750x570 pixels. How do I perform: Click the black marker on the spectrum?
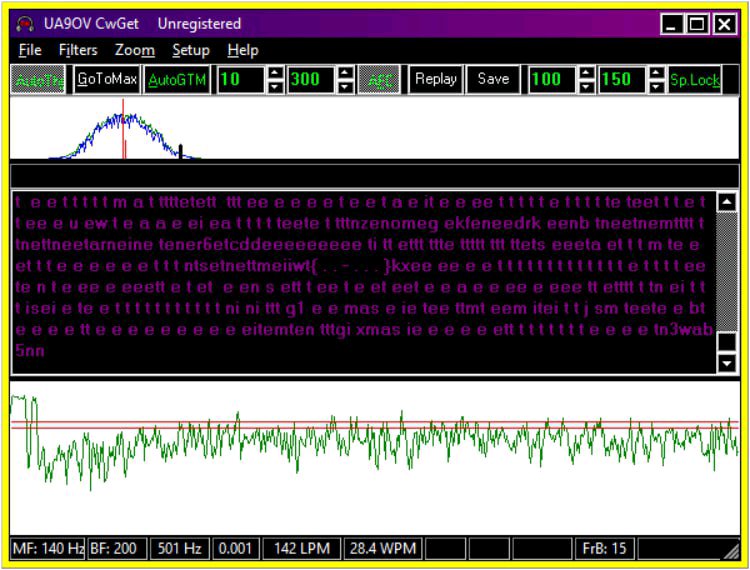[x=180, y=152]
